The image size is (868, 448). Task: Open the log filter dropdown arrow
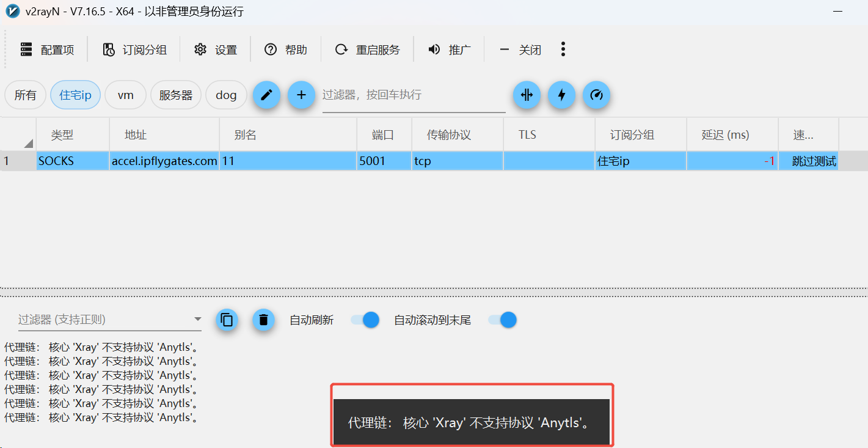[x=197, y=319]
